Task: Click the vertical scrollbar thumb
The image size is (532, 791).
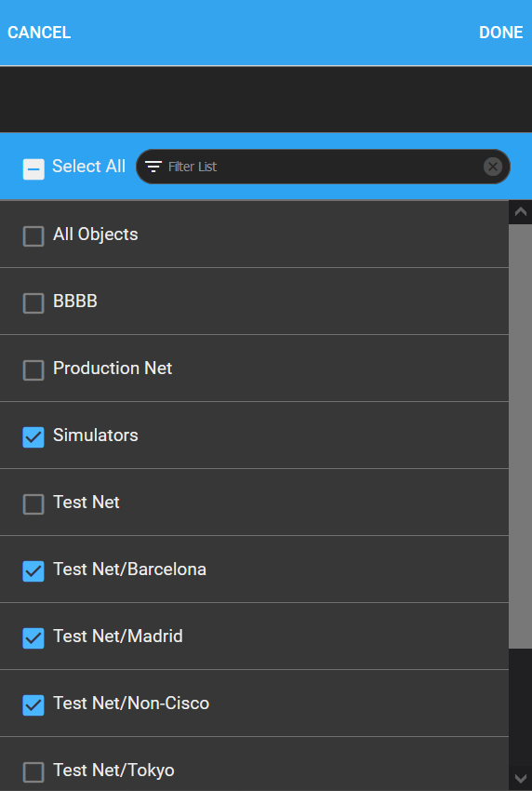Action: [521, 436]
